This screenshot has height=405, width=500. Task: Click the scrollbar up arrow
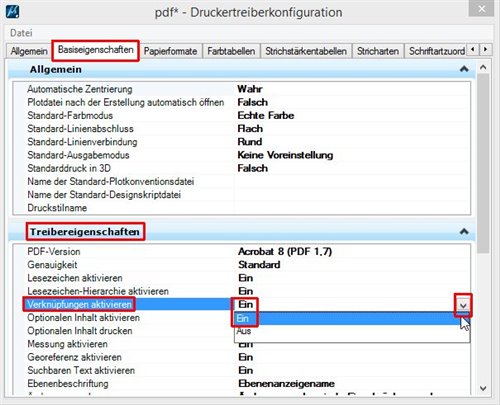tap(483, 68)
